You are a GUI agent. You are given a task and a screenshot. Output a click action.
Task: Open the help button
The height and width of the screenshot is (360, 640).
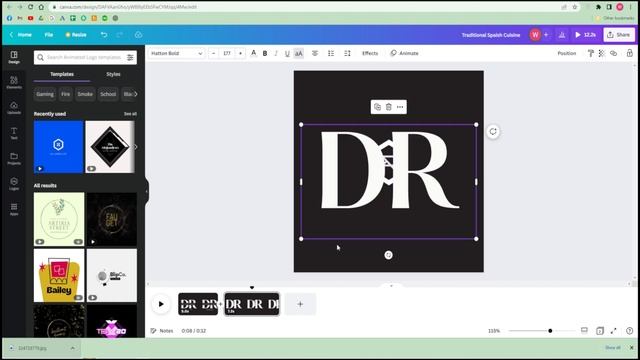click(630, 331)
